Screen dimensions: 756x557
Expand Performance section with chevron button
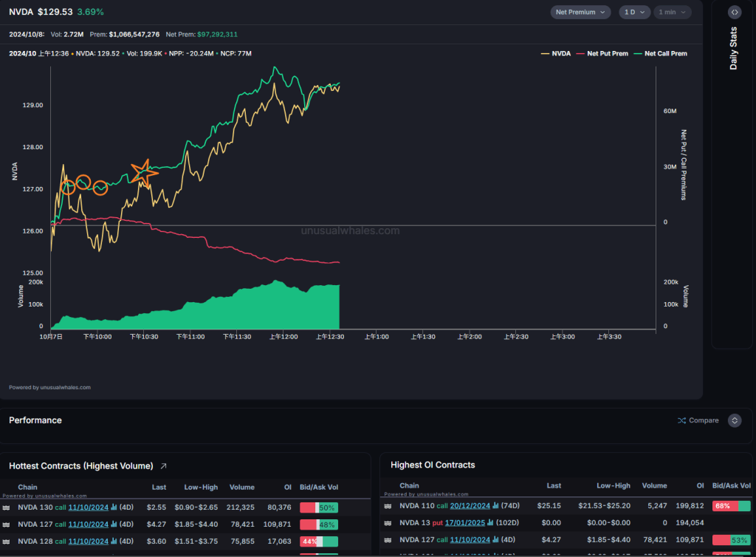point(734,420)
